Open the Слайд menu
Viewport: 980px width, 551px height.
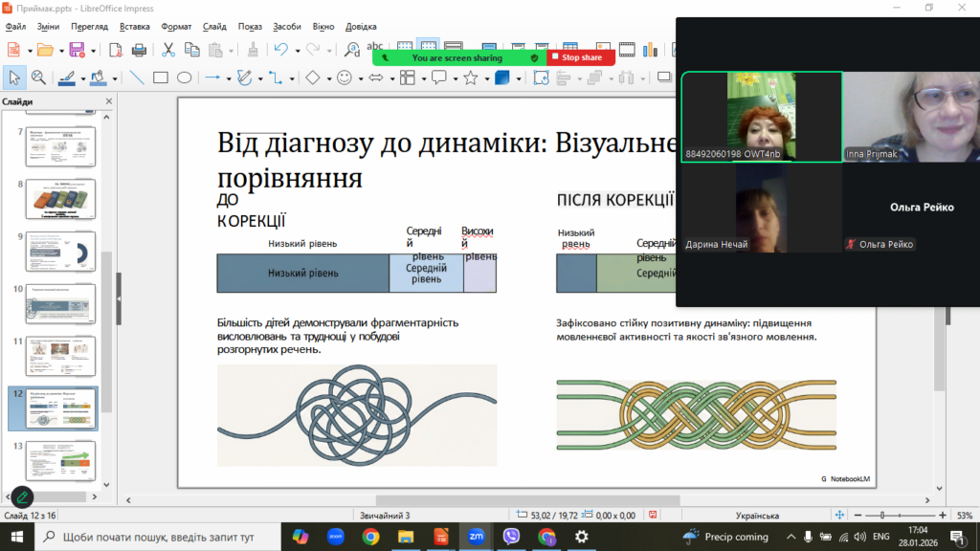(x=214, y=27)
